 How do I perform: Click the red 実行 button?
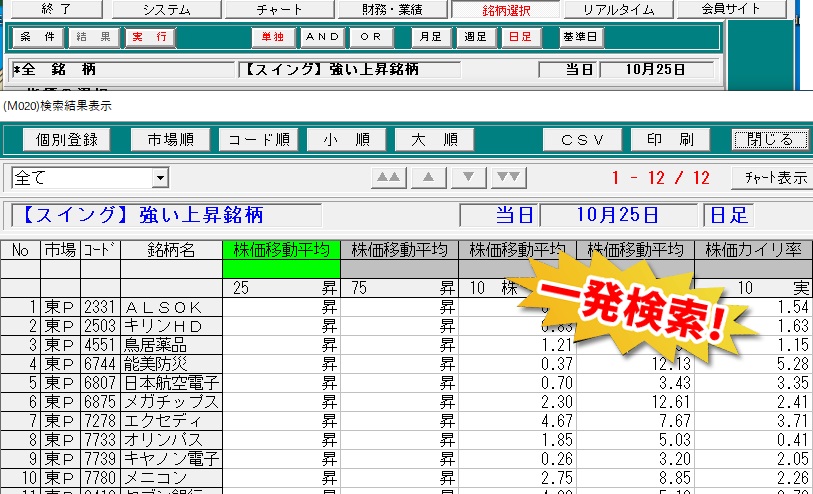pos(149,37)
